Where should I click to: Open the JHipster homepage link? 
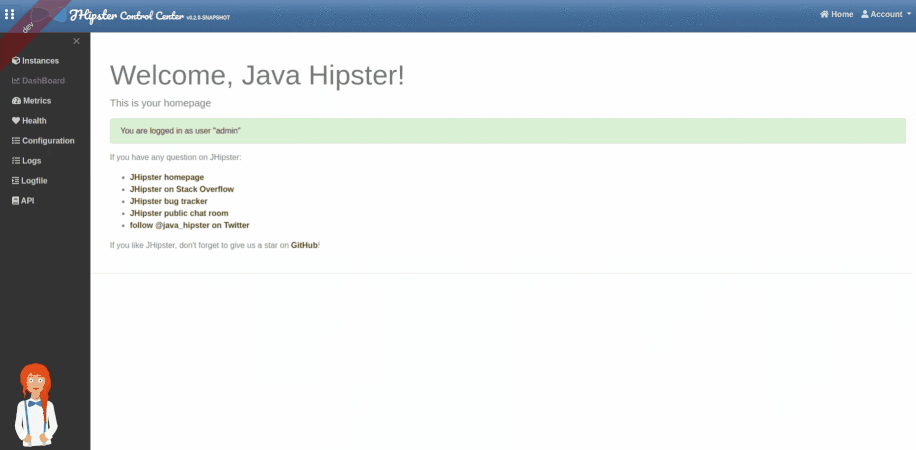[x=166, y=177]
